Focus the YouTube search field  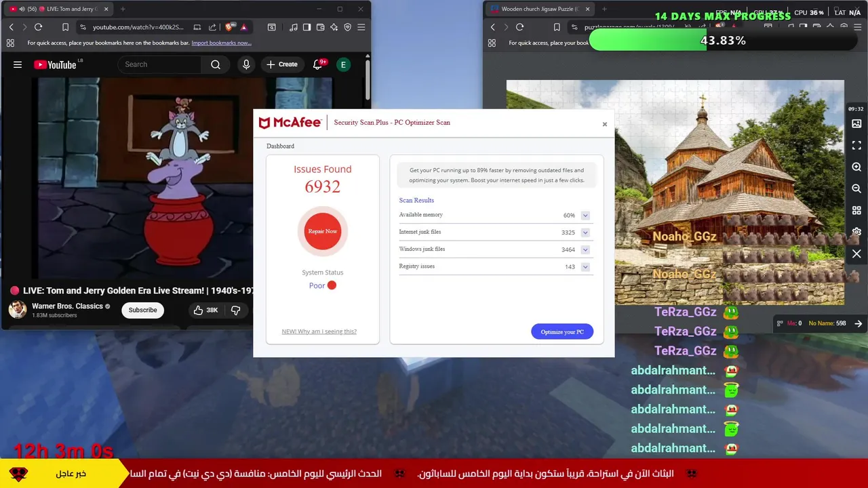(x=159, y=64)
